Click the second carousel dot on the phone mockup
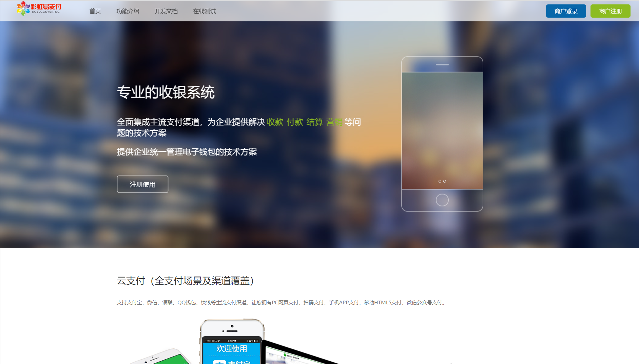Viewport: 639px width, 364px height. (x=445, y=181)
